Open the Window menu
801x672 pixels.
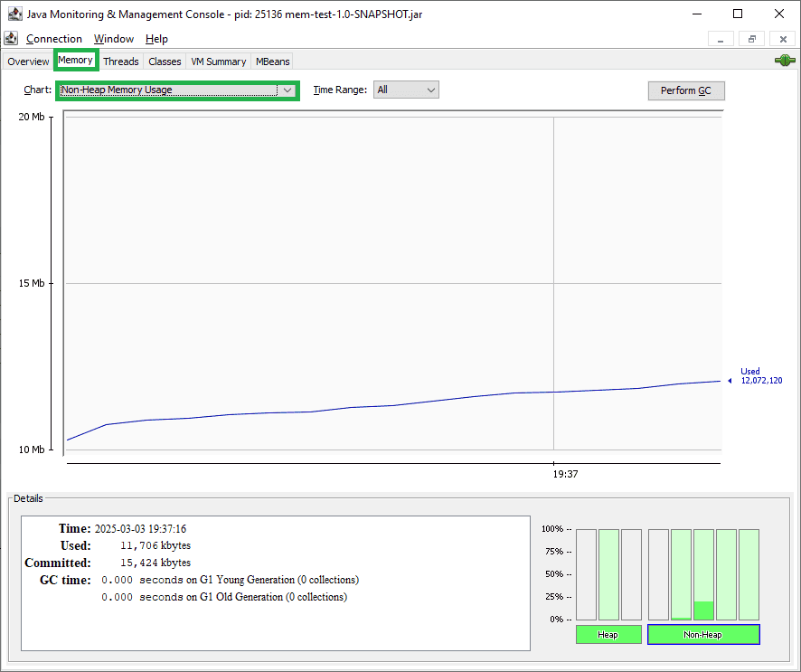pos(113,39)
